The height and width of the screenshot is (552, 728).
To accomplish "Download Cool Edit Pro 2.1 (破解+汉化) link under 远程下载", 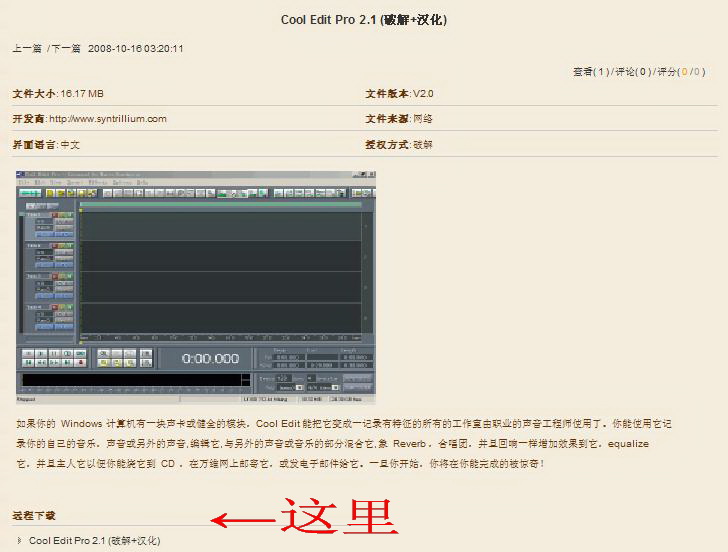I will point(94,540).
